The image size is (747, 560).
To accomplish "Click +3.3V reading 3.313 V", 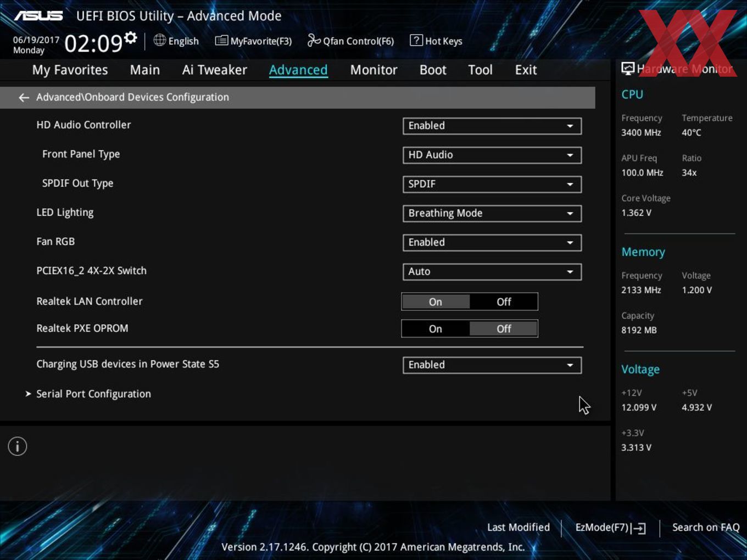I will point(636,448).
